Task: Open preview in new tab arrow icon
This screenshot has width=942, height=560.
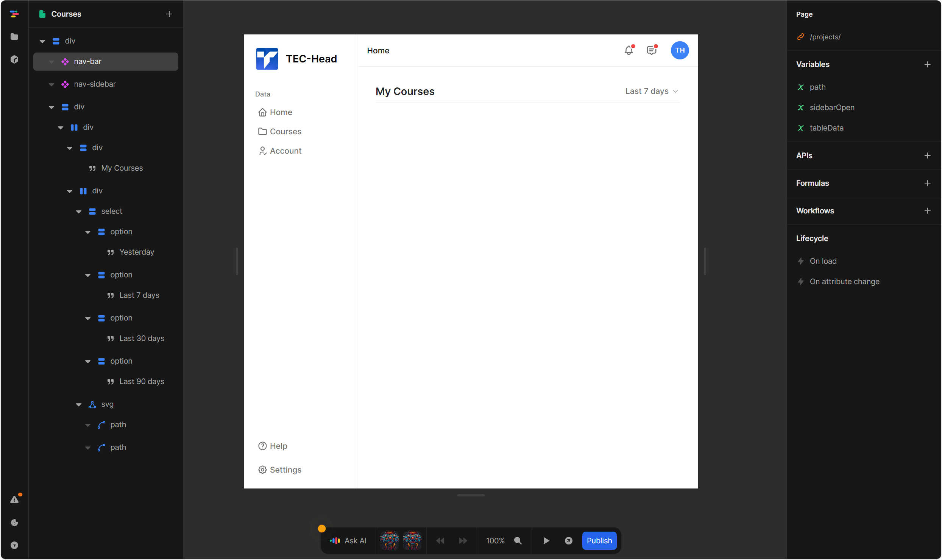Action: tap(569, 541)
